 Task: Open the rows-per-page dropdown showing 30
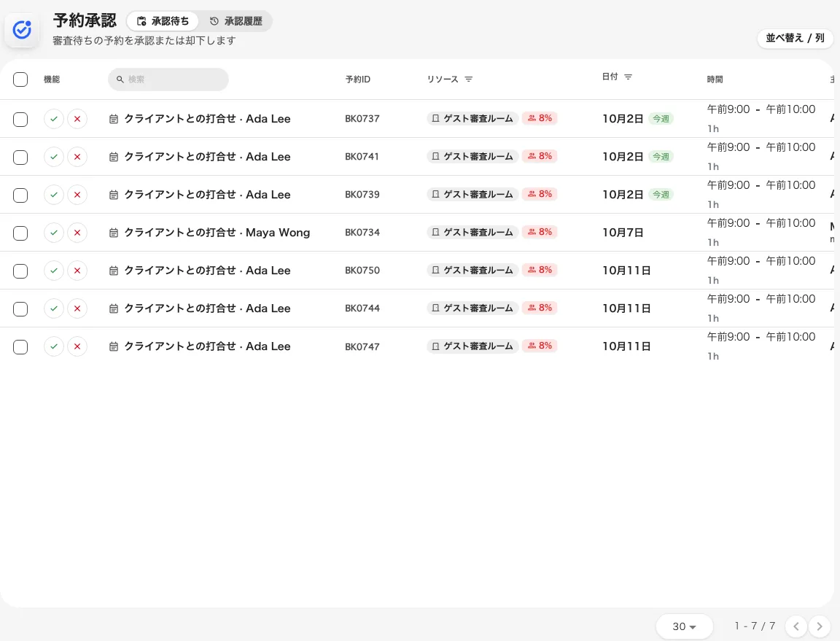[x=684, y=626]
